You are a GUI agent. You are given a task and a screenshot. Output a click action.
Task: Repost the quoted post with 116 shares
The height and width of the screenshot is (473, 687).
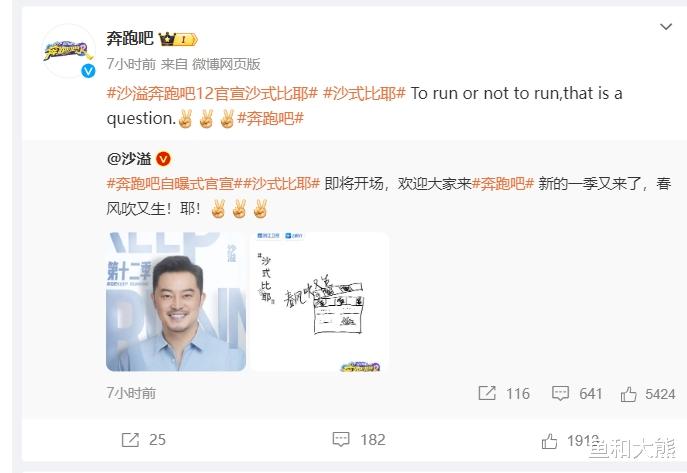tap(504, 393)
